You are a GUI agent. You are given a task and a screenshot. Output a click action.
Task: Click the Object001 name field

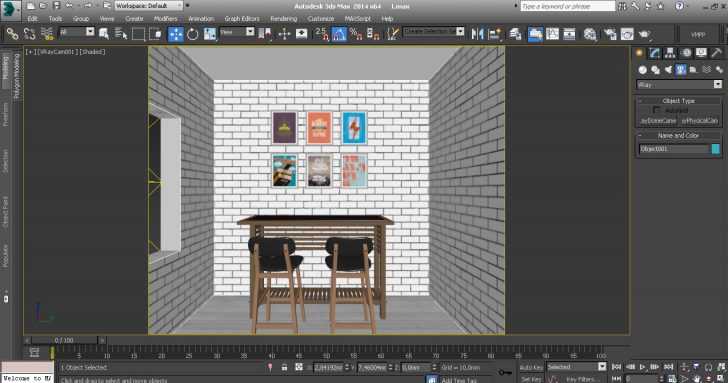pos(674,149)
